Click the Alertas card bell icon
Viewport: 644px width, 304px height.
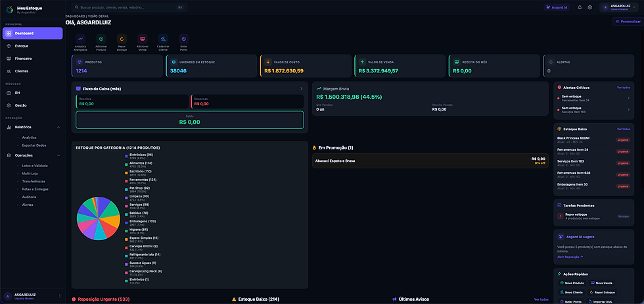click(x=551, y=62)
